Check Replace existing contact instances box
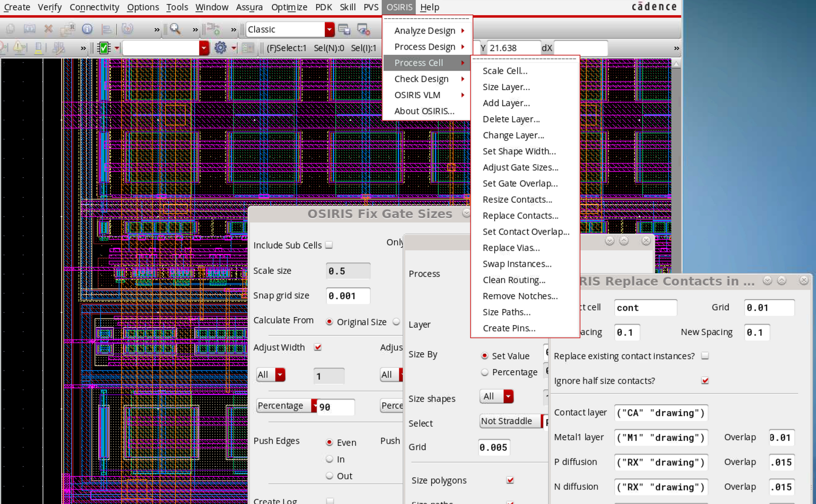Viewport: 816px width, 504px height. coord(705,356)
